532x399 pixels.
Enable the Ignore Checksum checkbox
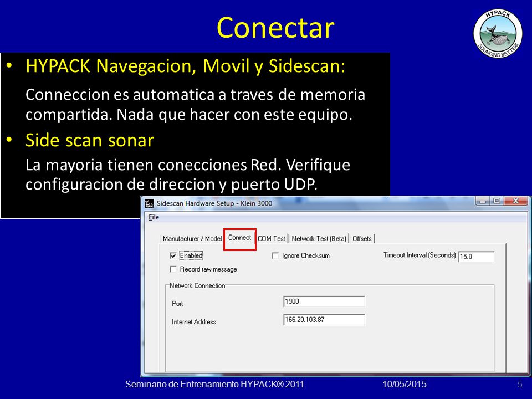tap(275, 255)
